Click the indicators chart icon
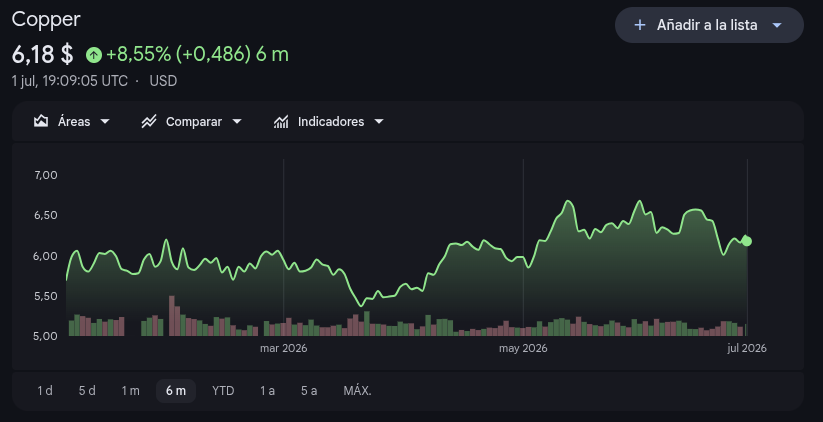Screen dimensions: 823x422 coord(281,121)
